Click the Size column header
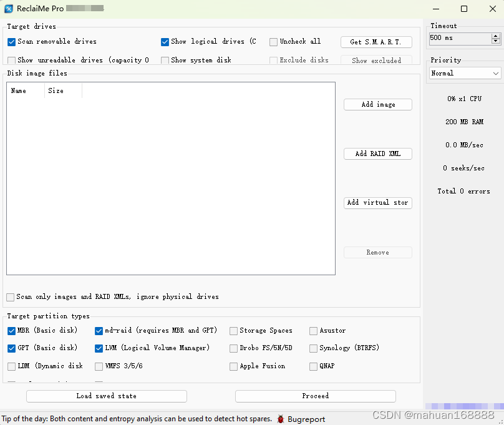Viewport: 504px width, 425px height. (64, 90)
